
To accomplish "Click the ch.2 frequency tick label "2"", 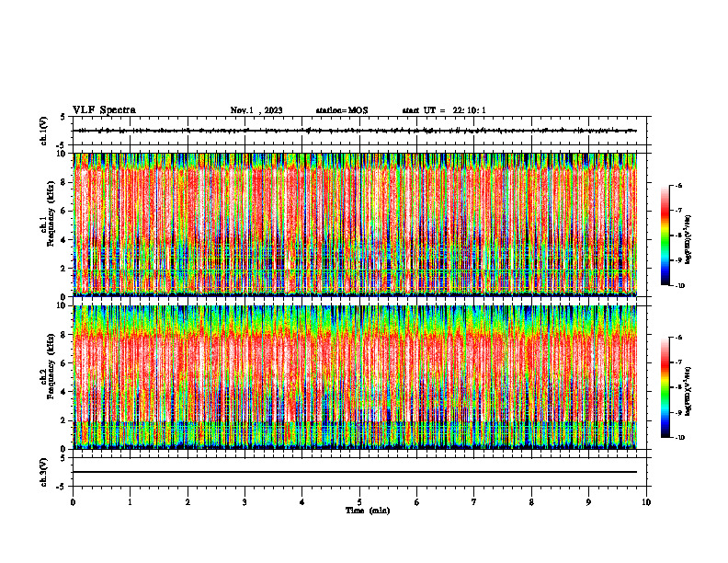I will click(x=64, y=420).
